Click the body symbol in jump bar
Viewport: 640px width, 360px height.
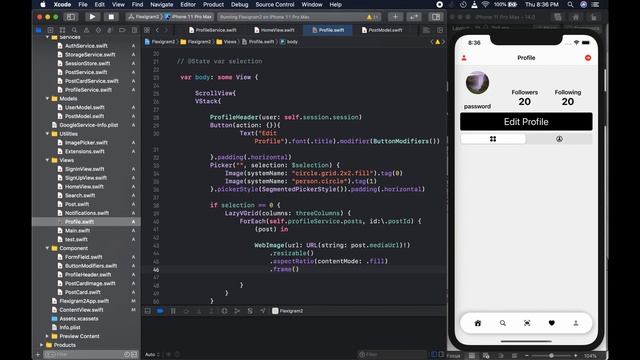(289, 42)
